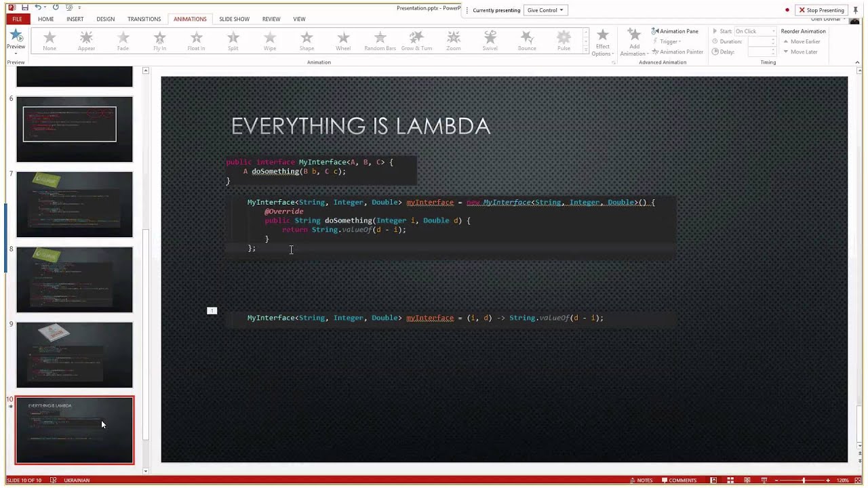Image resolution: width=868 pixels, height=488 pixels.
Task: Open the Start On Click dropdown
Action: click(x=755, y=31)
